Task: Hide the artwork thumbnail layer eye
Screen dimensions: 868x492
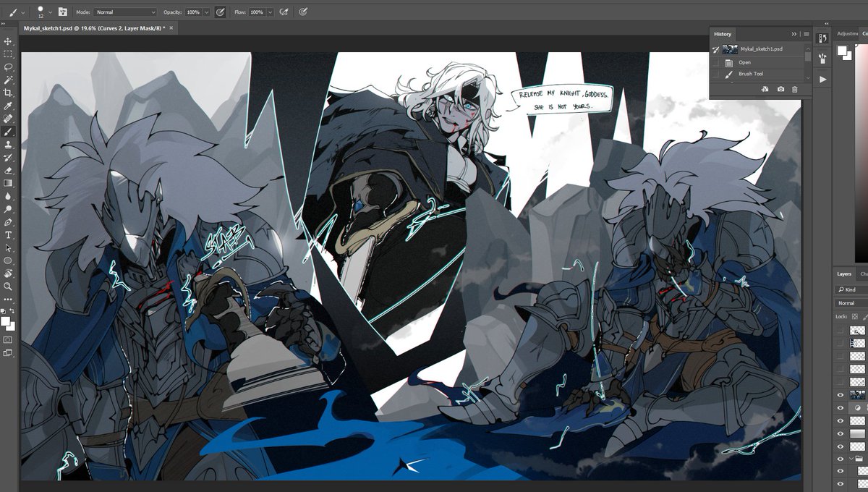Action: pyautogui.click(x=840, y=395)
